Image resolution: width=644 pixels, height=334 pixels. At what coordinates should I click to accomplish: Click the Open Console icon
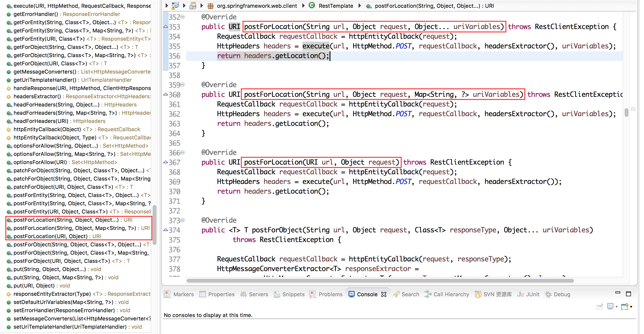[x=625, y=306]
